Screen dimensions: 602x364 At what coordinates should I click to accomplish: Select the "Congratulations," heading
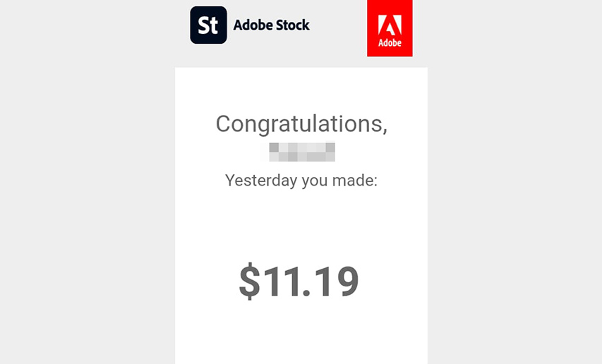tap(301, 124)
